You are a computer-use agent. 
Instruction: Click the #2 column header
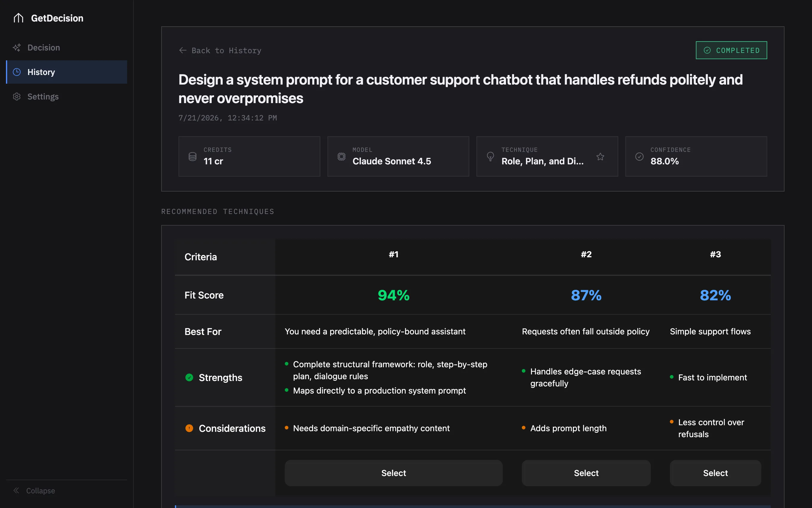coord(586,254)
